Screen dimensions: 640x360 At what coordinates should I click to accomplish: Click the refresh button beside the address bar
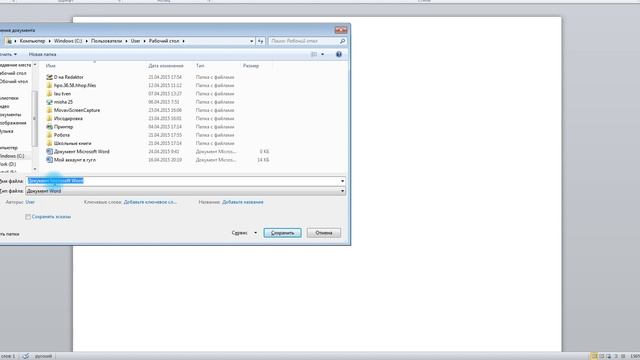260,41
